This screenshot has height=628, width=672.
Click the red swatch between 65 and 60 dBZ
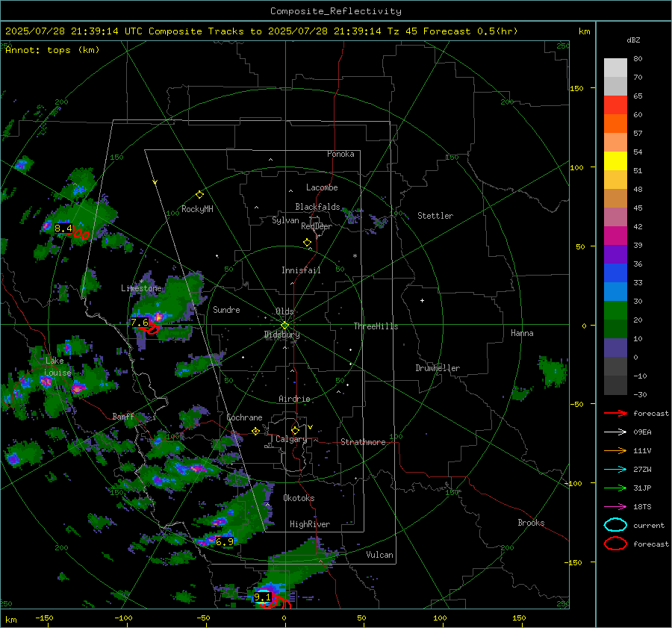(615, 105)
